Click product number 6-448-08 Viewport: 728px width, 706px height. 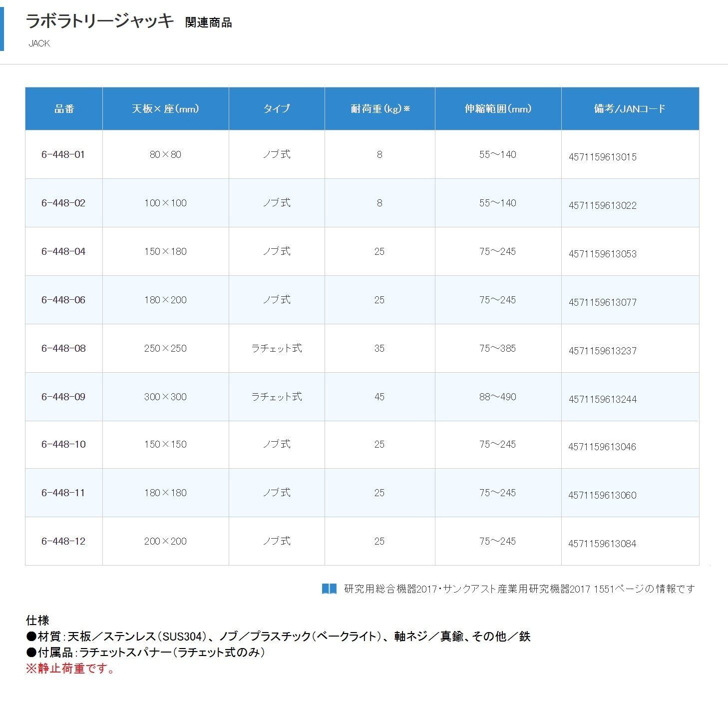63,349
